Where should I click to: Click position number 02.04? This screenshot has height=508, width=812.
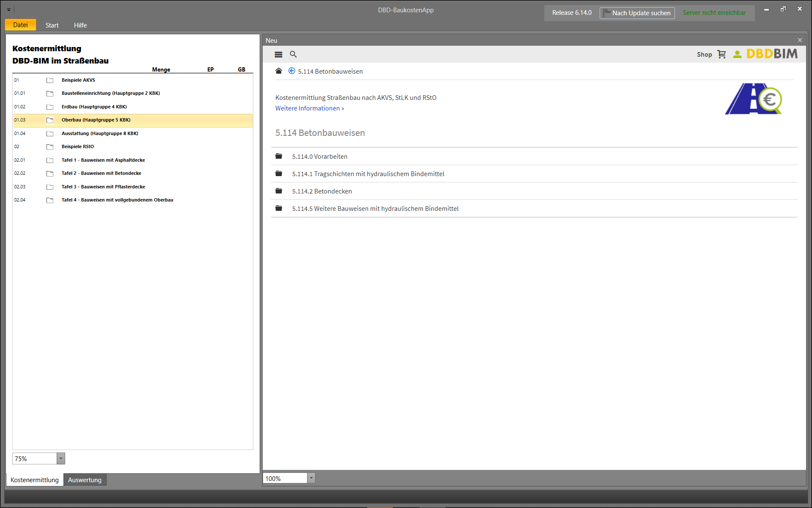click(20, 200)
